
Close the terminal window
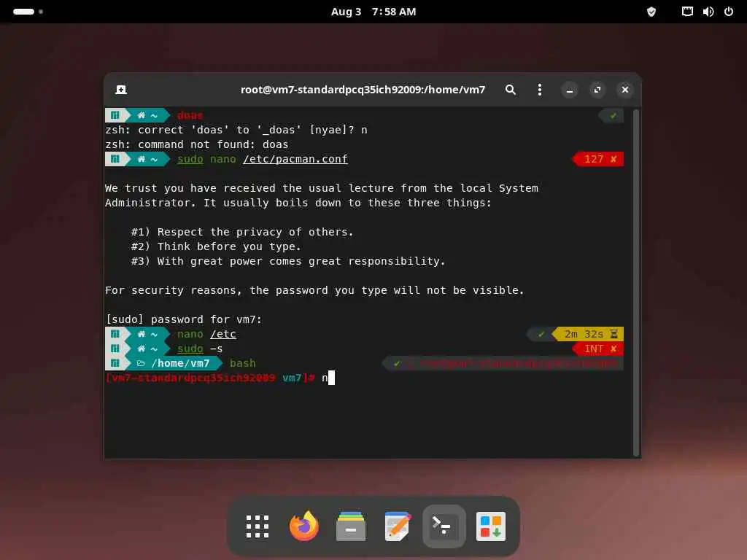point(625,90)
